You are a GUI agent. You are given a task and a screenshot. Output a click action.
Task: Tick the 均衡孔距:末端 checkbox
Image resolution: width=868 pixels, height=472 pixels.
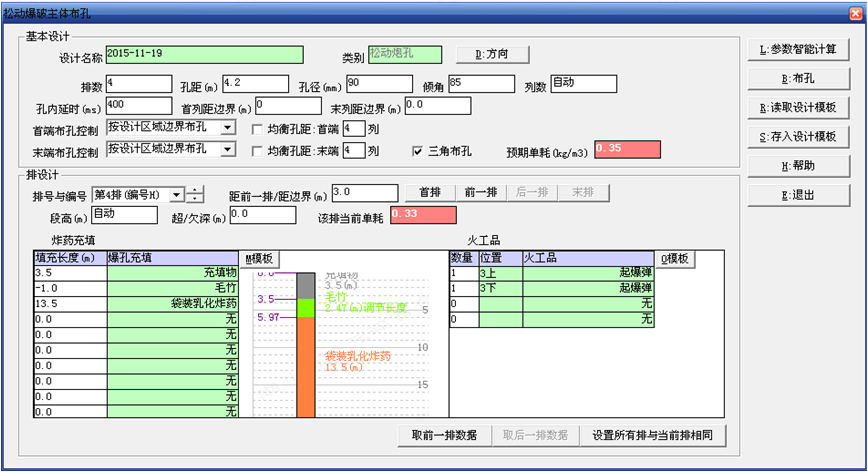click(258, 151)
